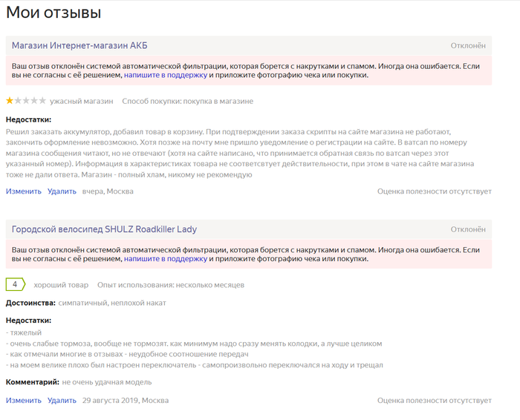The width and height of the screenshot is (520, 420).
Task: Click the fifth star in the АКБ shop rating
Action: tap(42, 101)
